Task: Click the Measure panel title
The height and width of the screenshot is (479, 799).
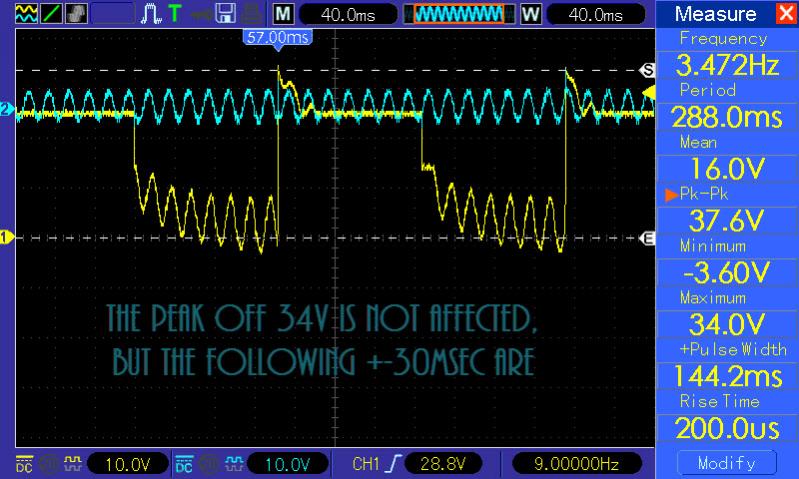Action: tap(715, 14)
